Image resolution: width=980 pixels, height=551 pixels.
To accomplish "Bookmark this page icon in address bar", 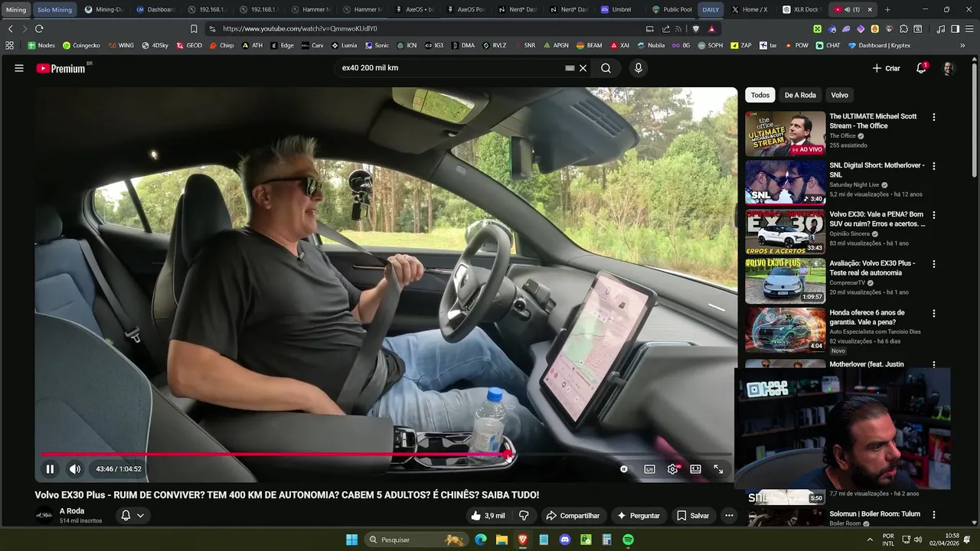I will pyautogui.click(x=194, y=28).
